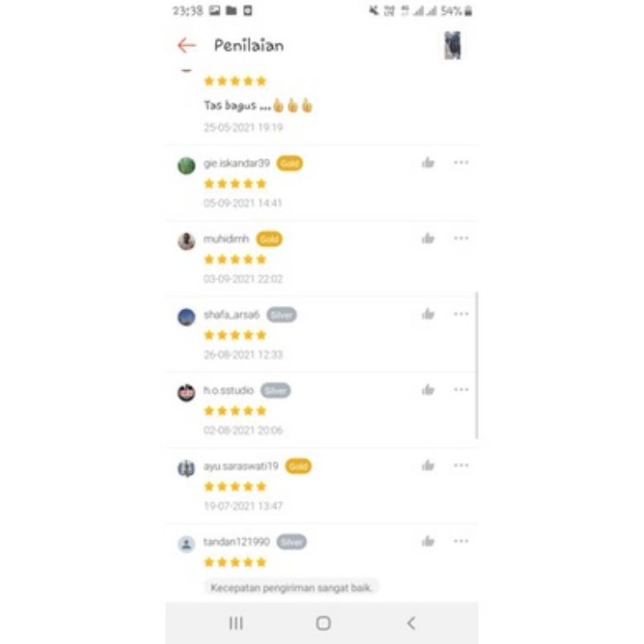Tap the Android recent apps button
This screenshot has height=644, width=644.
236,623
